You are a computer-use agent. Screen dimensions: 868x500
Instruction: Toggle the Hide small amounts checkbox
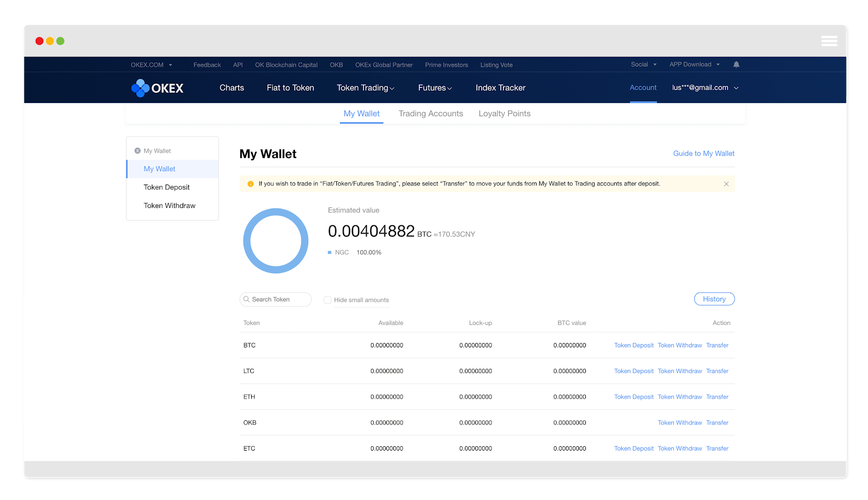pyautogui.click(x=327, y=300)
